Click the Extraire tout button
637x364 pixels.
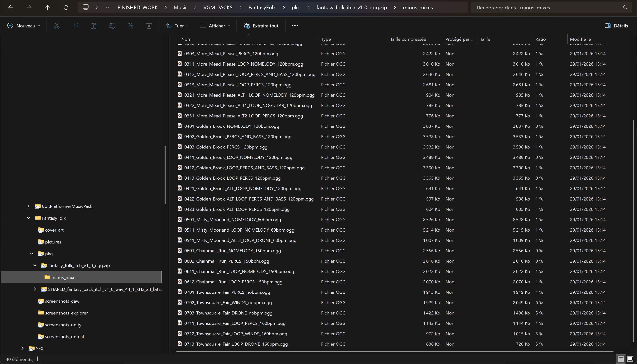point(261,26)
